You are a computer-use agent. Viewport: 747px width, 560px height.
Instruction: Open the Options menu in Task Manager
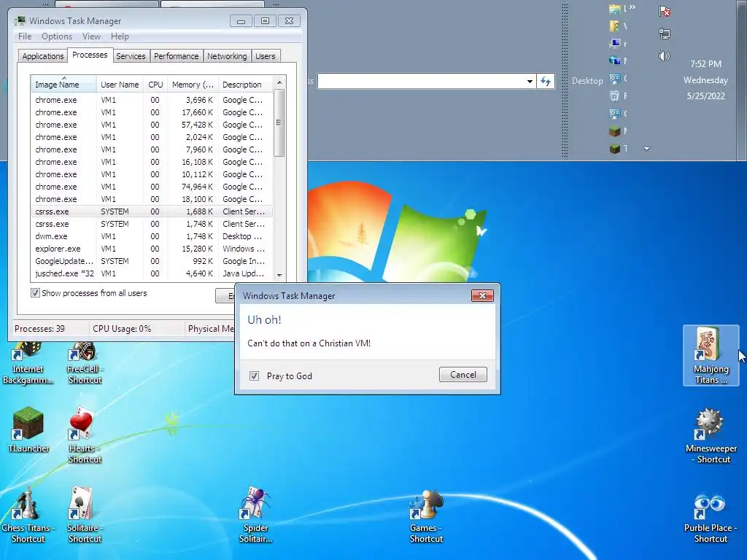pos(57,36)
